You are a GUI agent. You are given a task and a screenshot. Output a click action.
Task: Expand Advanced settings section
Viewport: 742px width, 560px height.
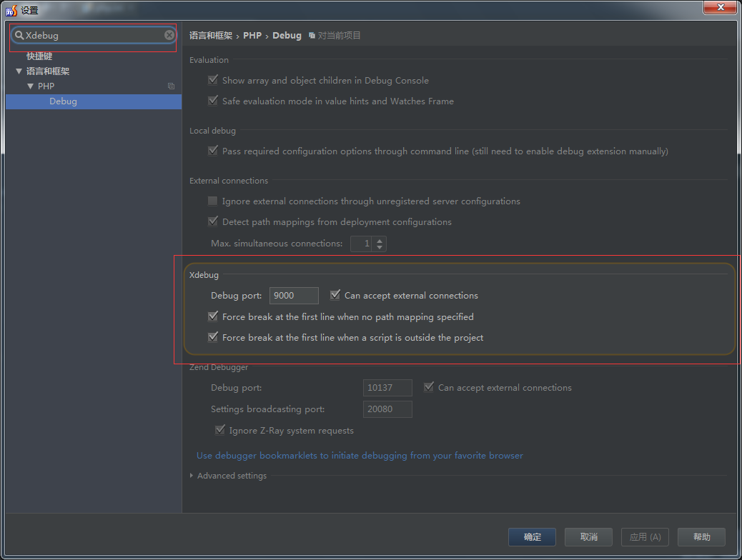point(192,476)
